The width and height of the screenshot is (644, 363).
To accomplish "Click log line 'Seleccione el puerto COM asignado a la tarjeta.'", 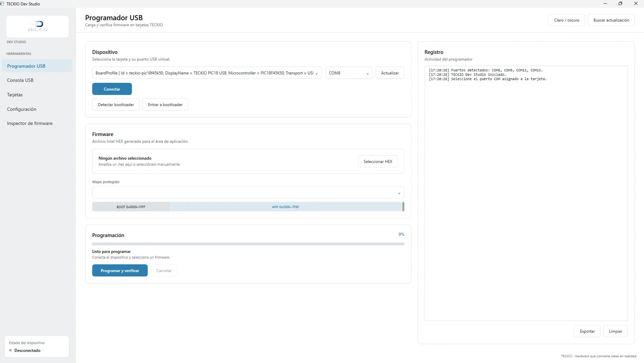I will tap(488, 79).
